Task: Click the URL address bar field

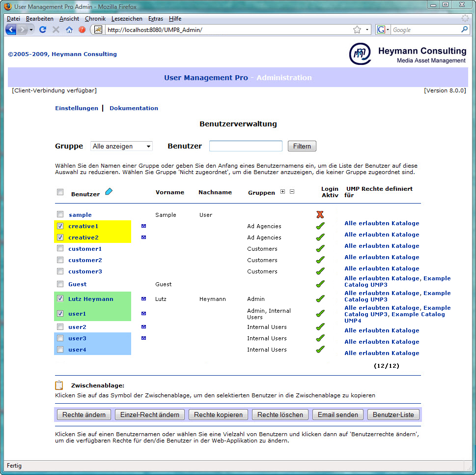Action: [229, 30]
